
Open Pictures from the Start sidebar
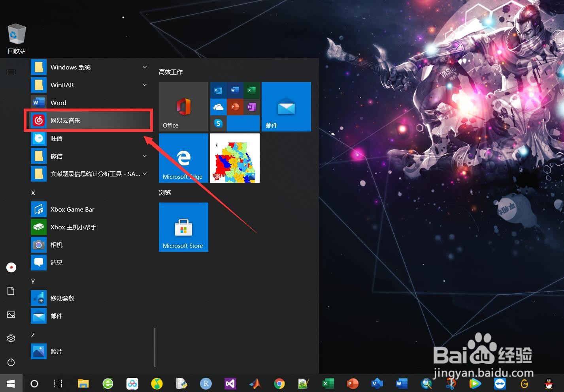coord(11,315)
